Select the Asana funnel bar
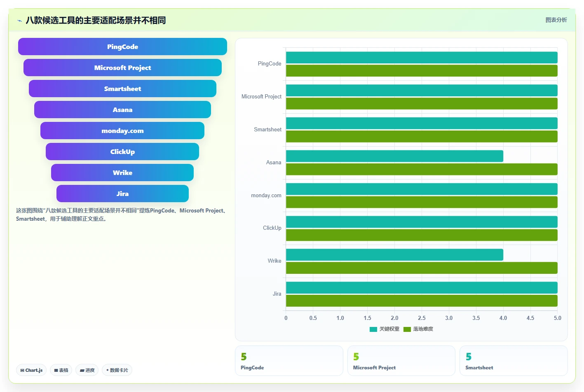Viewport: 584px width, 392px height. (122, 110)
